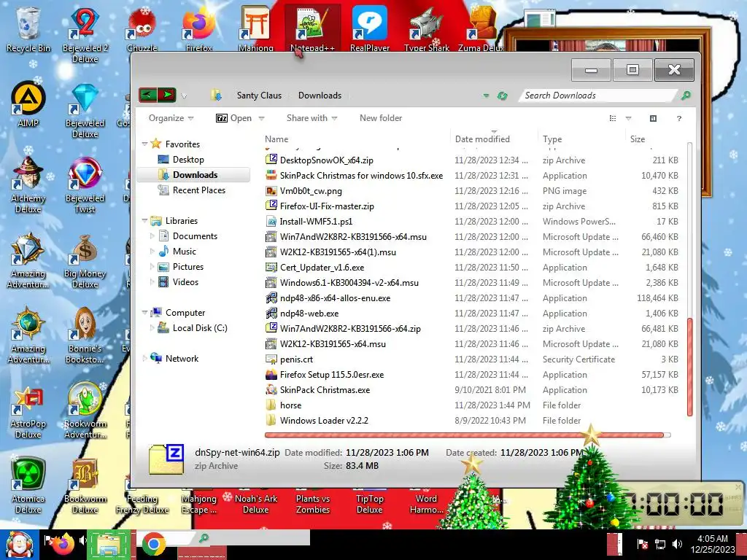Open Bookworm Adventures desktop icon
Image resolution: width=747 pixels, height=560 pixels.
click(x=85, y=411)
